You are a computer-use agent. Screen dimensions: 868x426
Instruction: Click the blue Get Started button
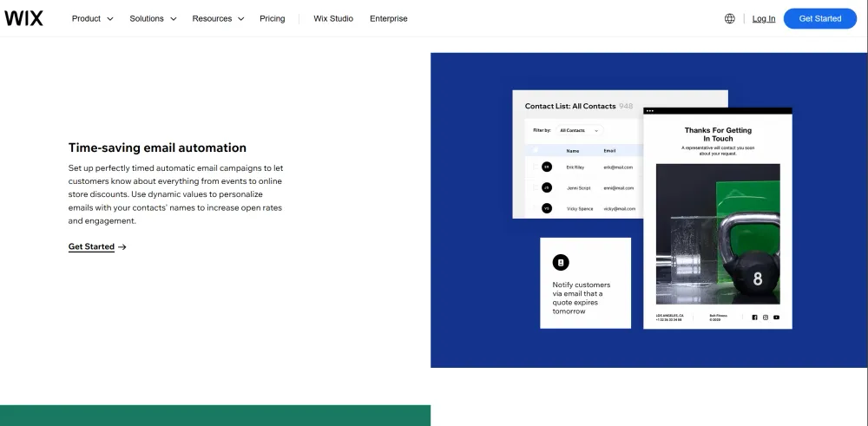pos(820,18)
